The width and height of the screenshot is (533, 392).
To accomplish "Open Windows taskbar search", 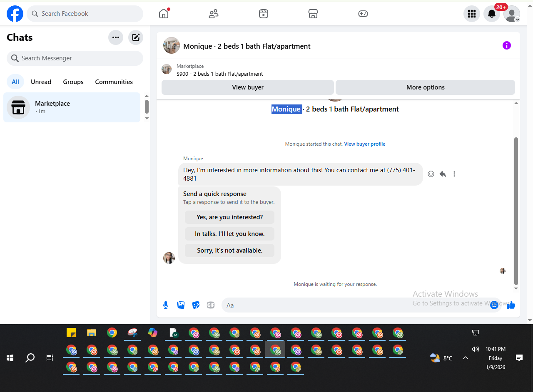I will tap(30, 358).
